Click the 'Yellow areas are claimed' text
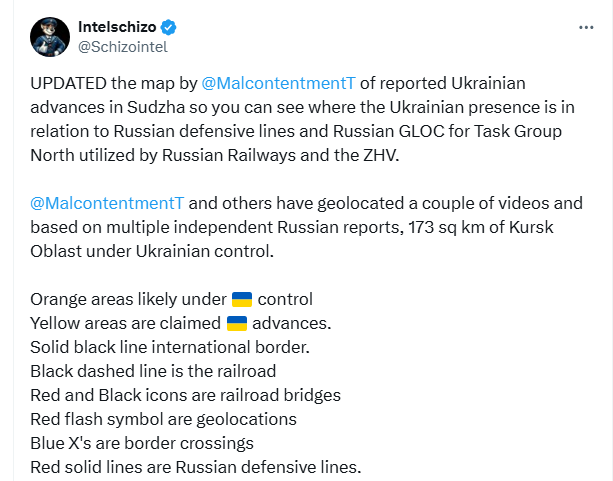 click(x=125, y=323)
